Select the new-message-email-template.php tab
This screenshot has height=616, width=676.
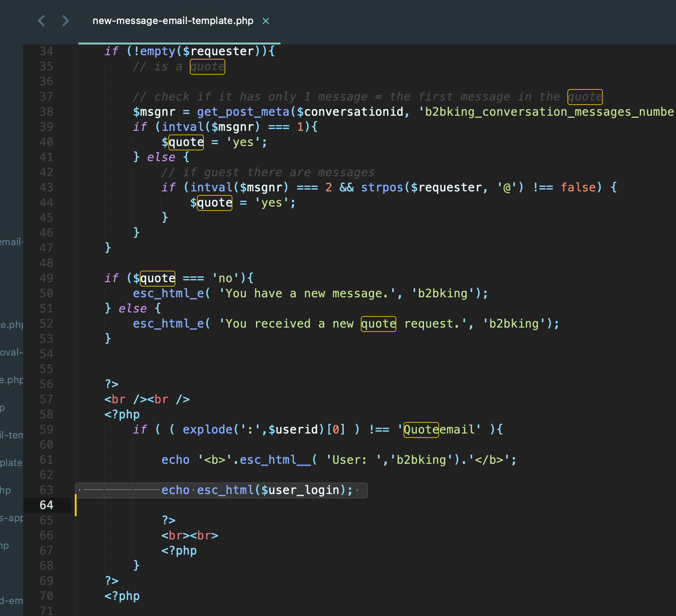(173, 21)
